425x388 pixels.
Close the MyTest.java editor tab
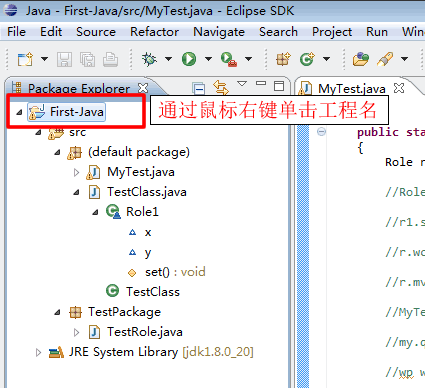(x=399, y=88)
